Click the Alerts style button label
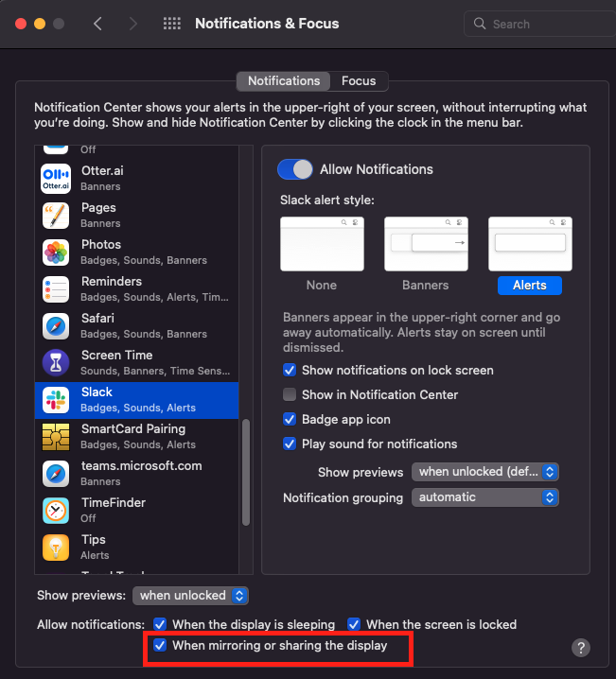The width and height of the screenshot is (616, 679). click(x=530, y=286)
